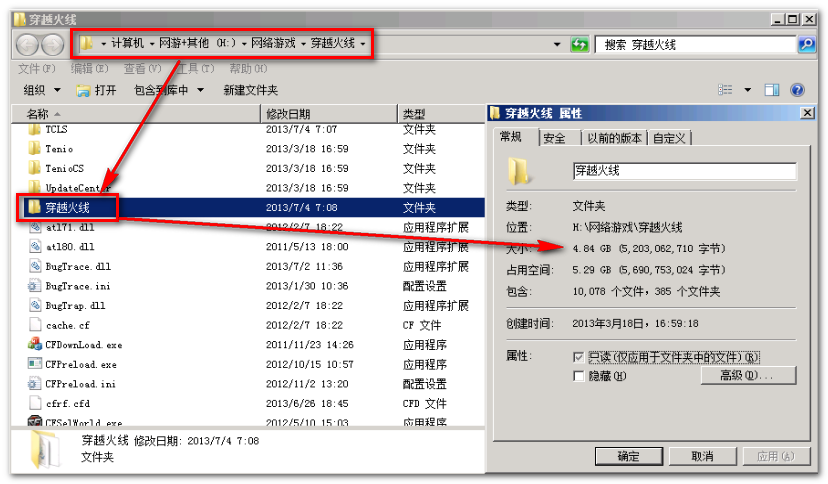Open the 组织 dropdown menu

pyautogui.click(x=42, y=90)
